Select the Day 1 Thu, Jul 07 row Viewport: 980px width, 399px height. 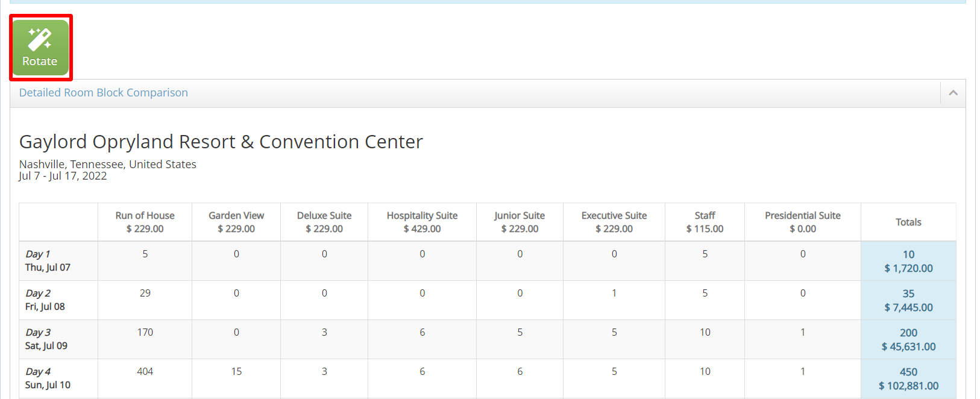(48, 261)
